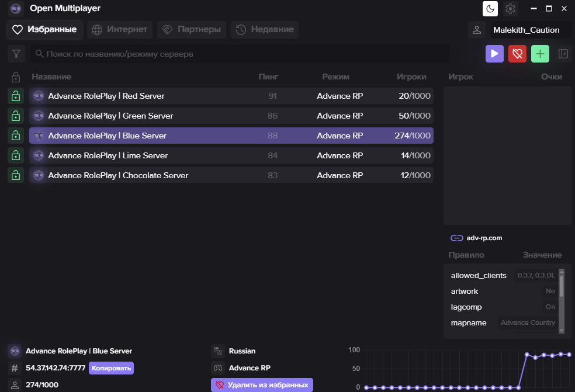Click rules scrollbar down arrow
The height and width of the screenshot is (392, 575).
pos(562,331)
